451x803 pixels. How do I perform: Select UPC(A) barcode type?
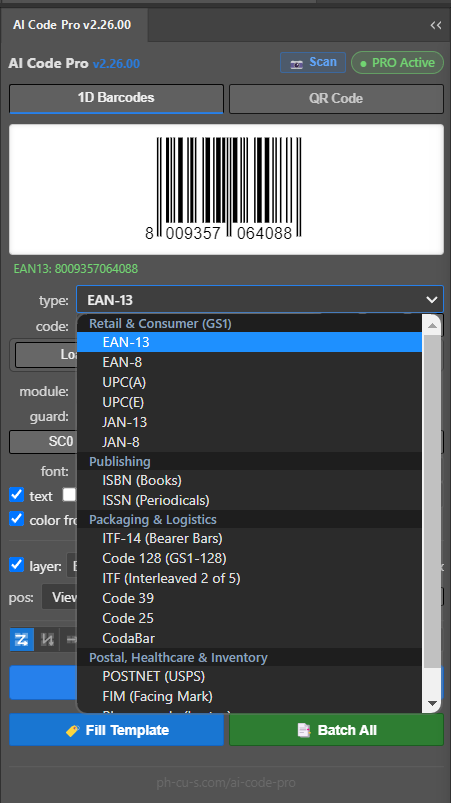249,382
